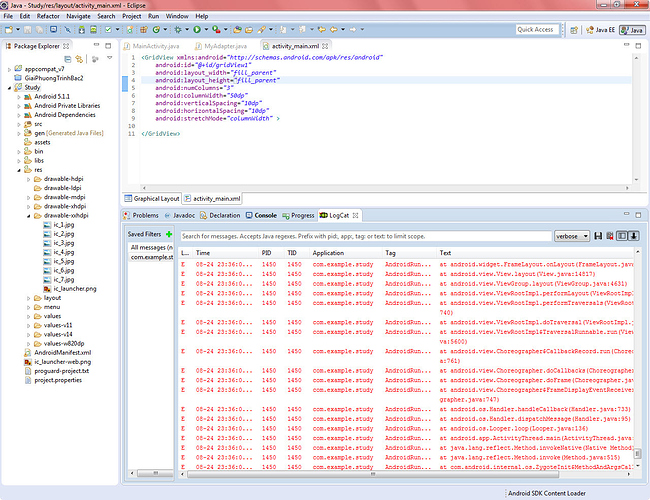Click the LogCat search messages field
650x500 pixels.
[x=365, y=236]
